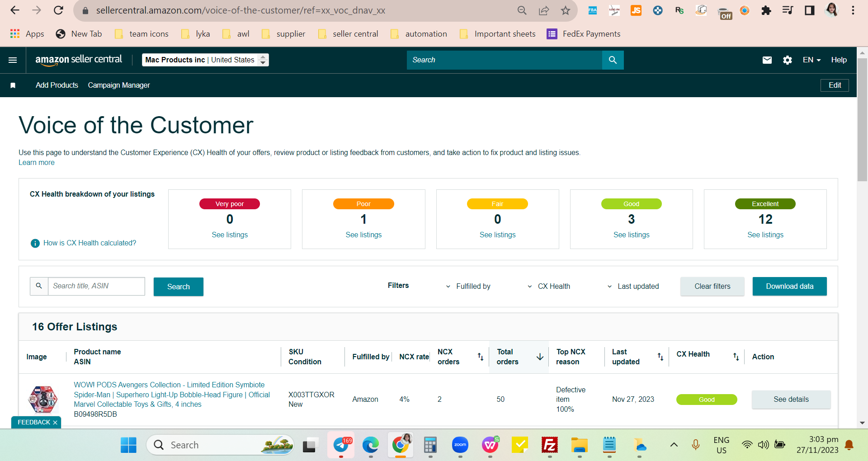Open FedEx Payments bookmark
Screen dimensions: 868x461
584,34
